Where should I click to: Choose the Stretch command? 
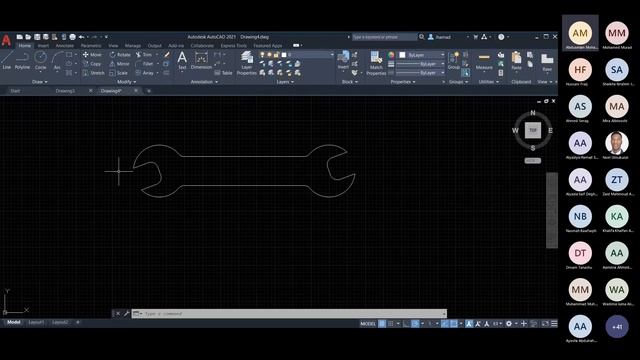pyautogui.click(x=93, y=73)
